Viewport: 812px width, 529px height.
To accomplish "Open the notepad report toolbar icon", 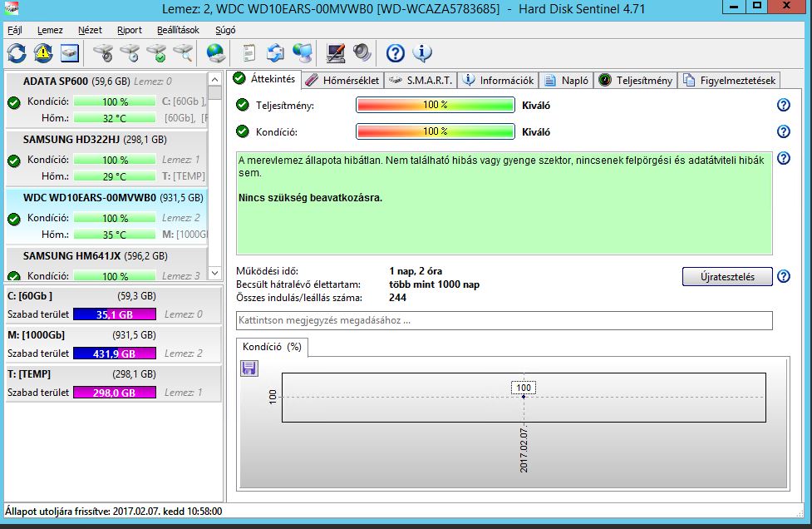I will 249,53.
